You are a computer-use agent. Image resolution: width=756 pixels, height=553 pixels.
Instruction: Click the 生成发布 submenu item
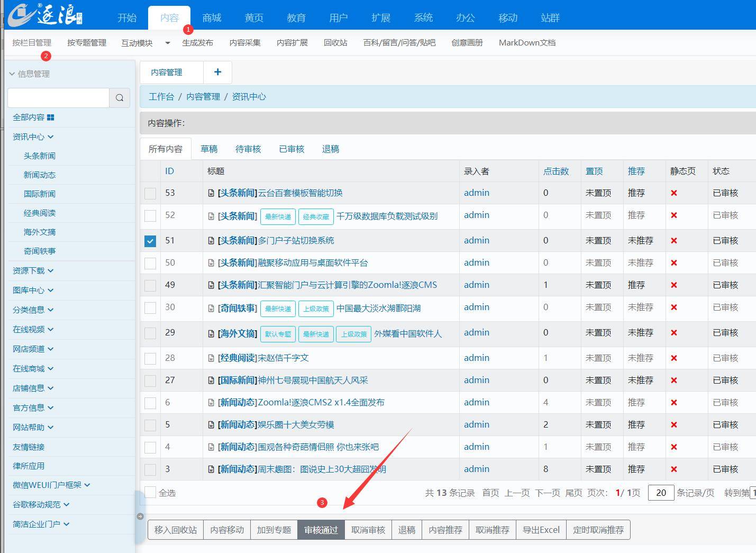coord(198,43)
